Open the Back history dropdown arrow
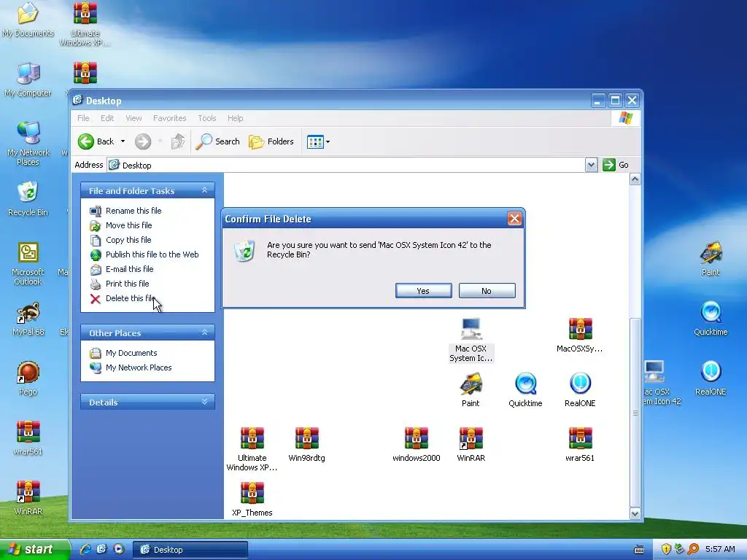 tap(123, 141)
